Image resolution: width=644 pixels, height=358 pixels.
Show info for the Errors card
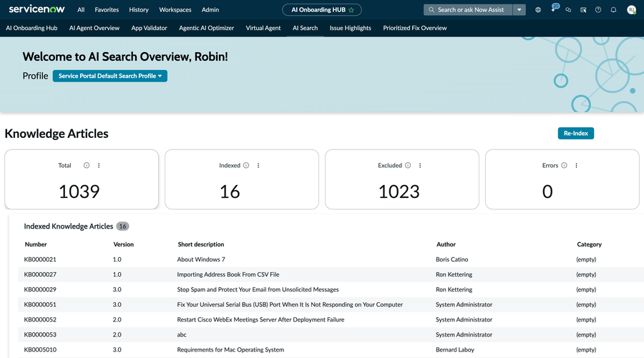point(565,165)
